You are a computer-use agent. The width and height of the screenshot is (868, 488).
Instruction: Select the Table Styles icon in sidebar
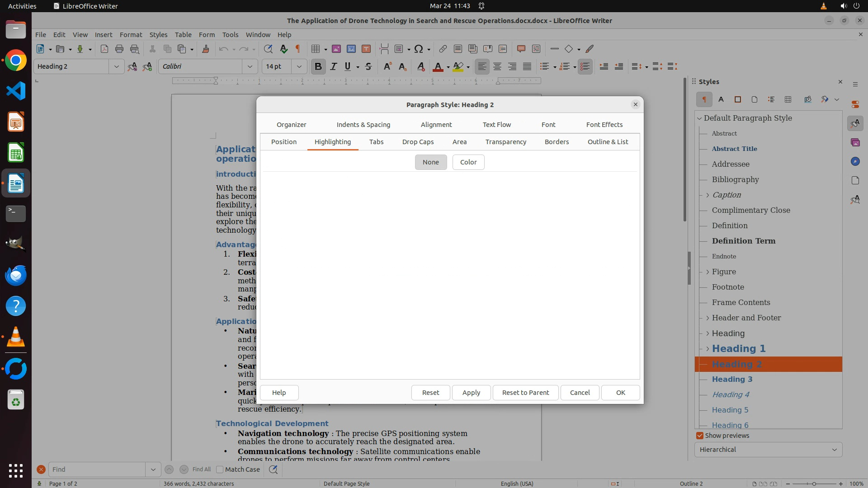pyautogui.click(x=788, y=99)
